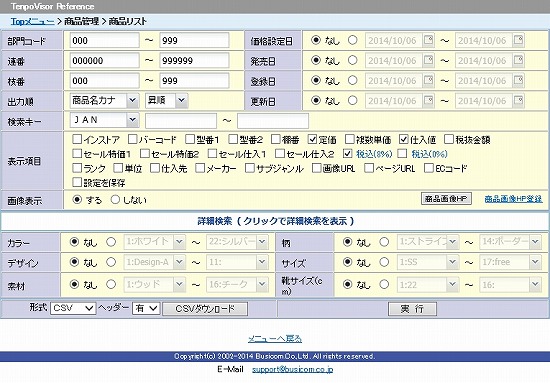Click the 商品画像HP button
550x383 pixels.
446,199
